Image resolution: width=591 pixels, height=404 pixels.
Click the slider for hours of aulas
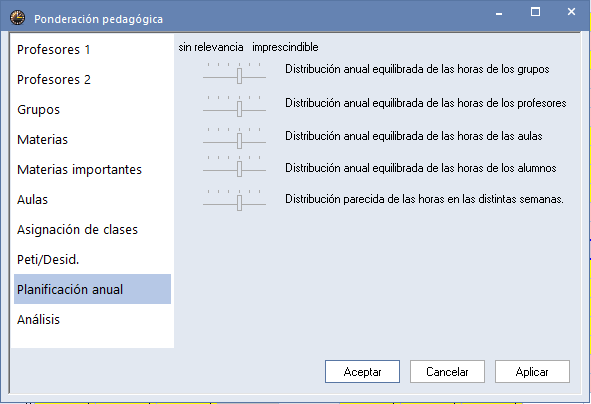click(x=234, y=138)
